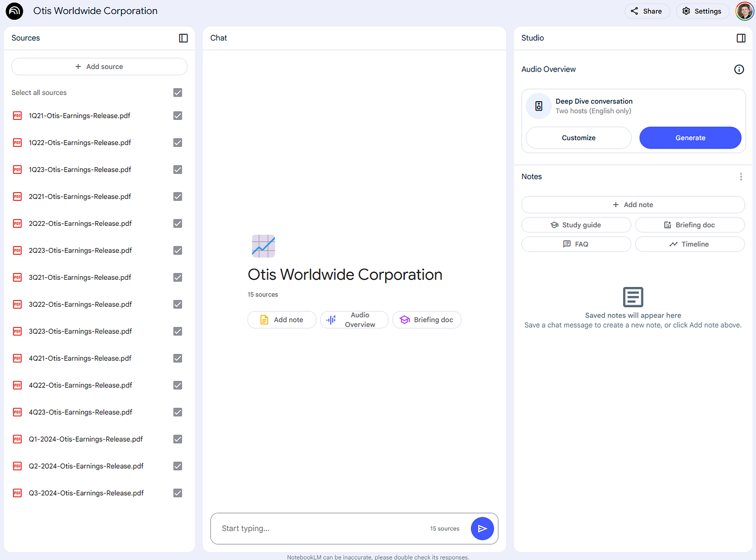Click Briefing doc chip in chat
The image size is (756, 560).
coord(427,320)
